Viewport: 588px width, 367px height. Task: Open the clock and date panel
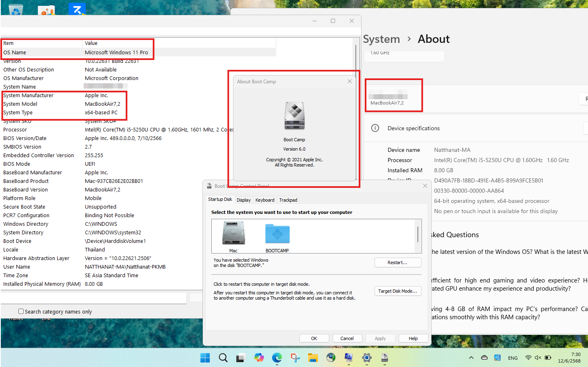coord(569,358)
